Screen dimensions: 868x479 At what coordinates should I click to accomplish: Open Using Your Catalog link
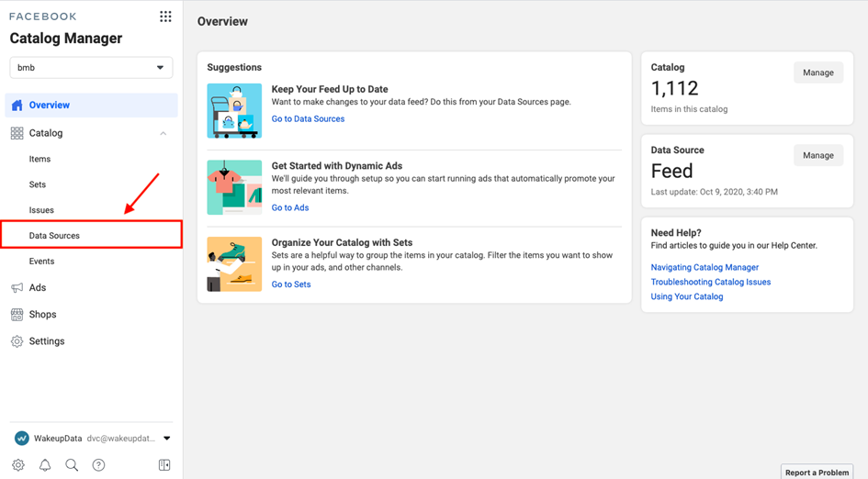(687, 296)
